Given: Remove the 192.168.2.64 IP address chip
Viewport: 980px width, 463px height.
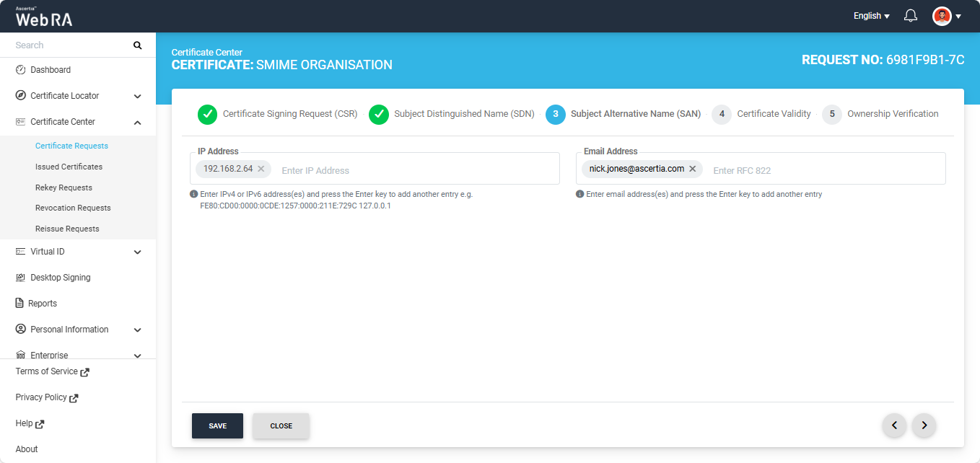Looking at the screenshot, I should click(x=261, y=169).
